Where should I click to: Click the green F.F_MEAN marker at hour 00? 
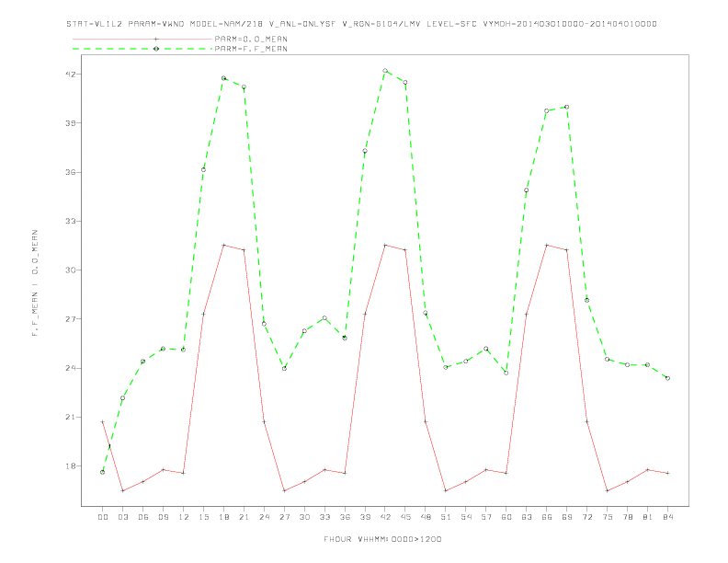(x=103, y=473)
